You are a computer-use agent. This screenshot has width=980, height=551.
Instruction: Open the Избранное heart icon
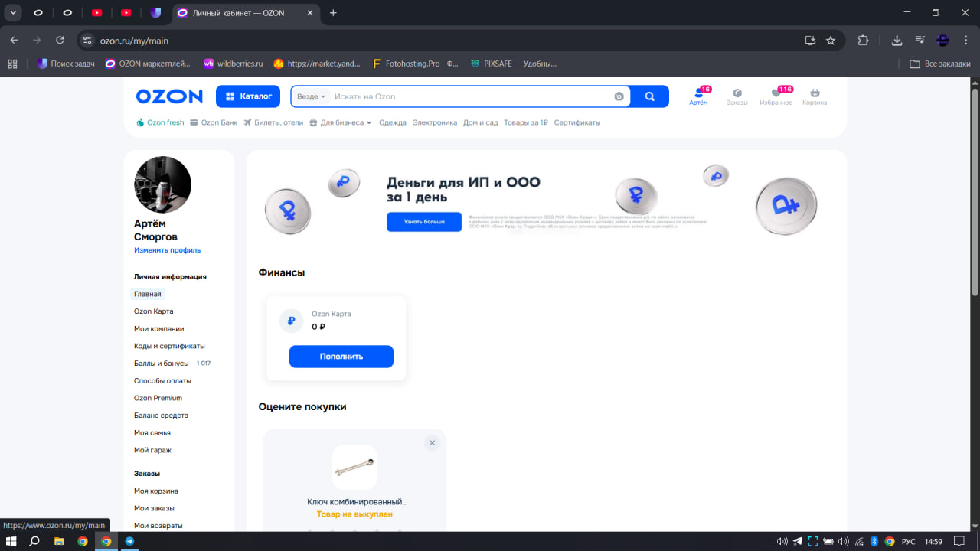(x=776, y=96)
